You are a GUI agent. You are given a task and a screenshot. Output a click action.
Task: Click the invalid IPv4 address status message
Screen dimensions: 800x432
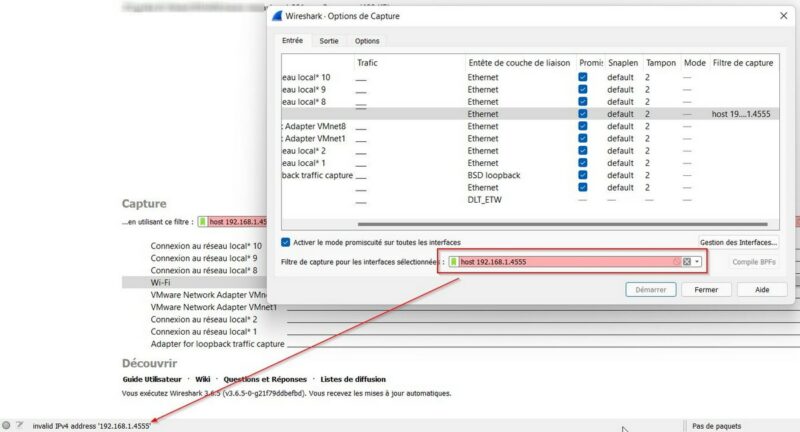pos(92,426)
